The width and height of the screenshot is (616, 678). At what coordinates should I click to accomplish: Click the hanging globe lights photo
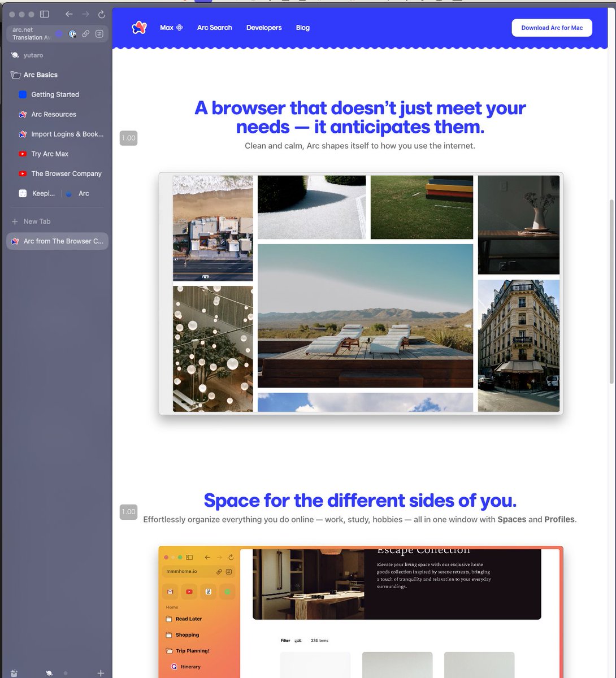click(x=212, y=349)
